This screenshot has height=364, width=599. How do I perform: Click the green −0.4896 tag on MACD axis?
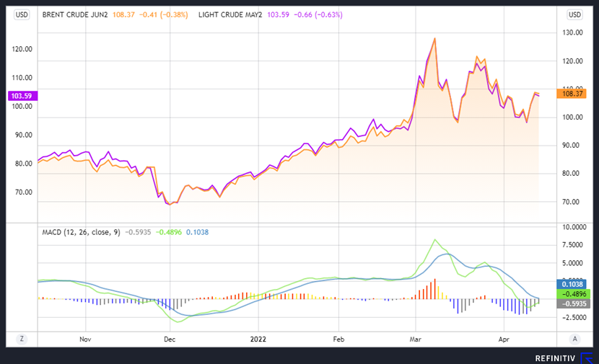[x=574, y=294]
